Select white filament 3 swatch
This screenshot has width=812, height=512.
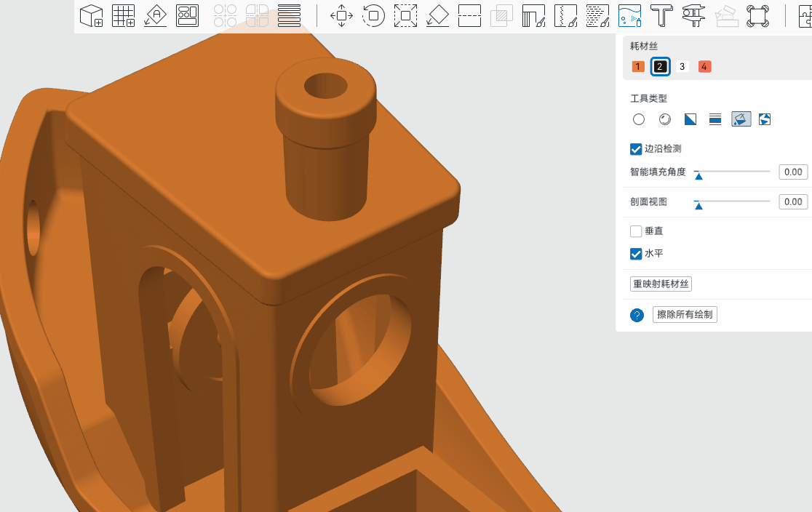[682, 66]
